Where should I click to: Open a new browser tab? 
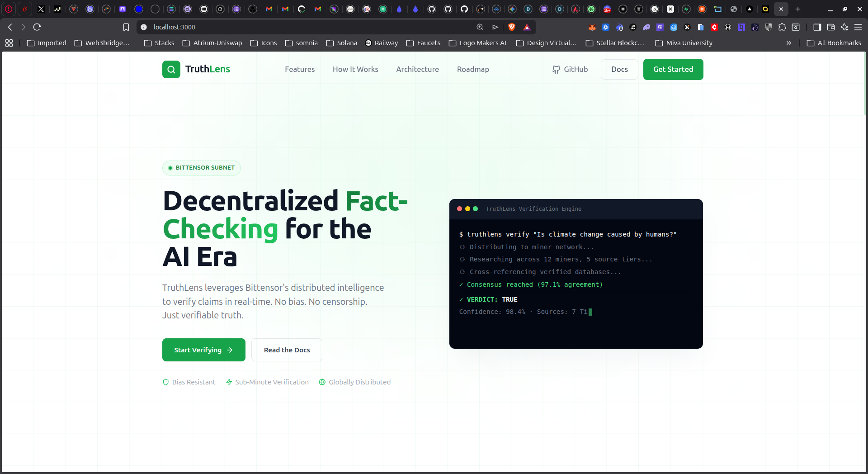tap(798, 9)
